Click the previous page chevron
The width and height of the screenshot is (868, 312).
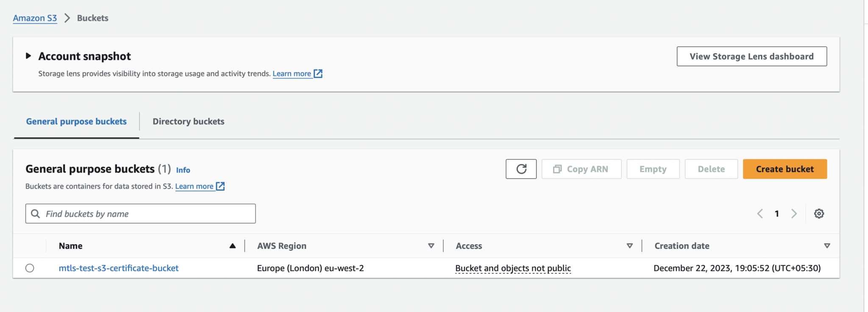pos(759,213)
